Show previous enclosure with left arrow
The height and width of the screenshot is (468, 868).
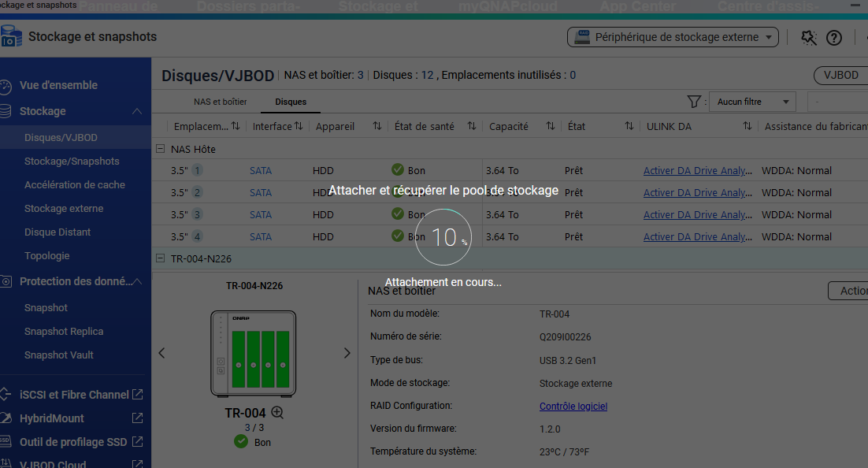click(x=161, y=353)
